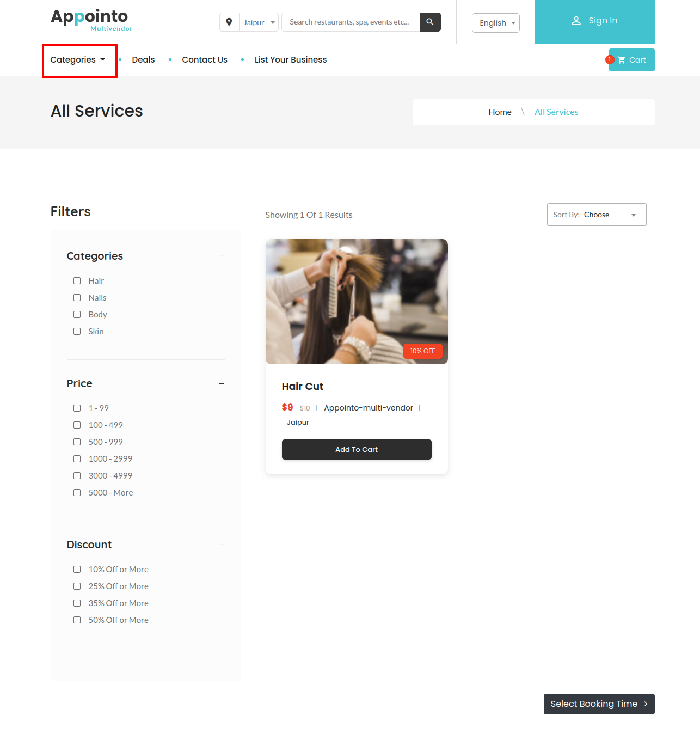Image resolution: width=700 pixels, height=740 pixels.
Task: Go to the Deals menu item
Action: coord(143,60)
